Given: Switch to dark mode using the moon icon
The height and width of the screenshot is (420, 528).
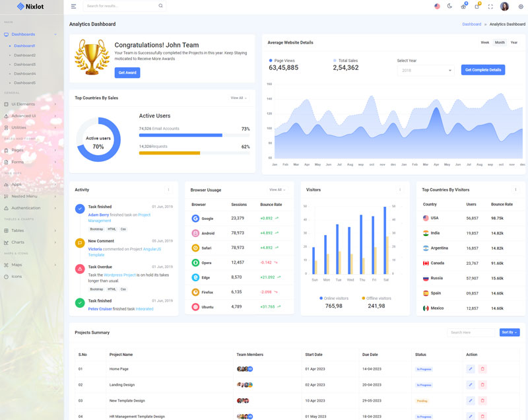Looking at the screenshot, I should pos(449,6).
